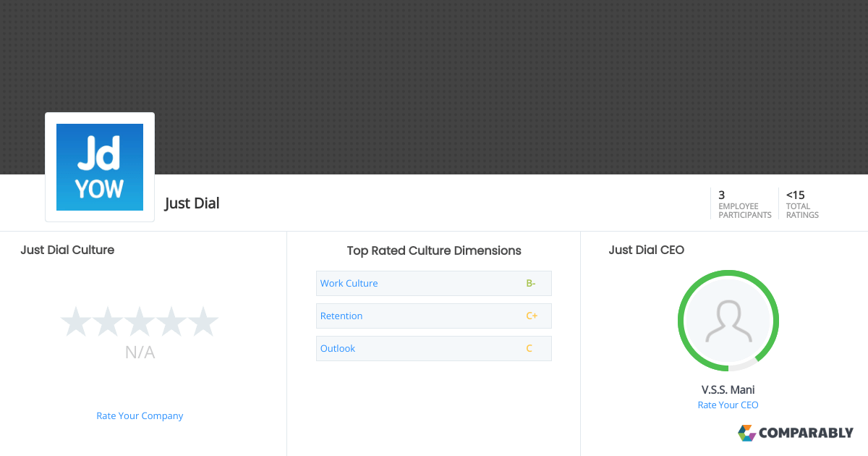Viewport: 868px width, 456px height.
Task: Click the V.S.S. Mani CEO avatar icon
Action: coord(728,321)
